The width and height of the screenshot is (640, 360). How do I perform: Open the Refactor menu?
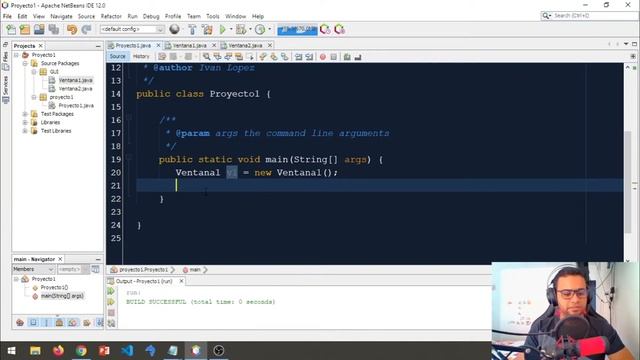tap(111, 16)
